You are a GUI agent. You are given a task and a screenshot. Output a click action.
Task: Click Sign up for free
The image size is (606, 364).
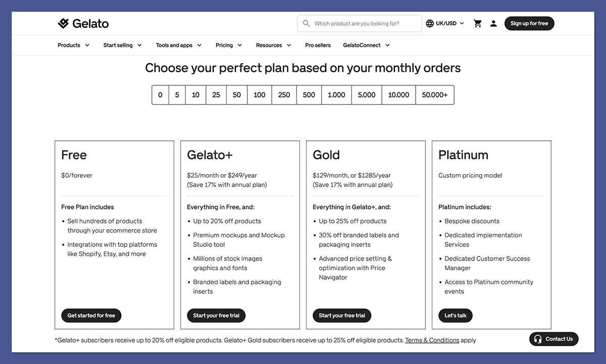pyautogui.click(x=529, y=23)
